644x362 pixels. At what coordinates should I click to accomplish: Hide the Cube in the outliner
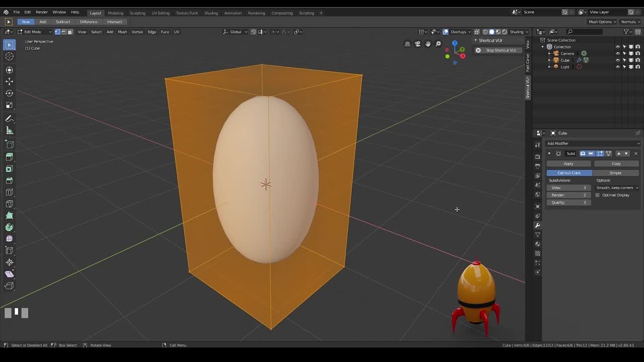pos(618,60)
